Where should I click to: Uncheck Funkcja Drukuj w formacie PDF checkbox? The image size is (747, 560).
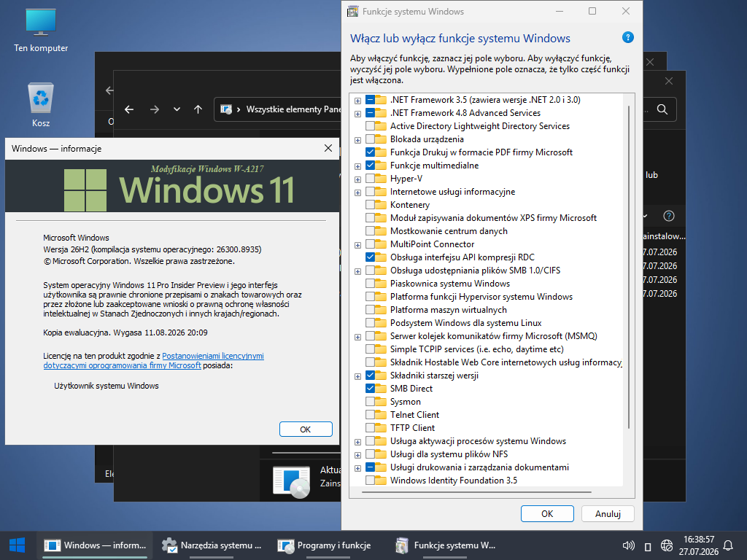pos(370,152)
